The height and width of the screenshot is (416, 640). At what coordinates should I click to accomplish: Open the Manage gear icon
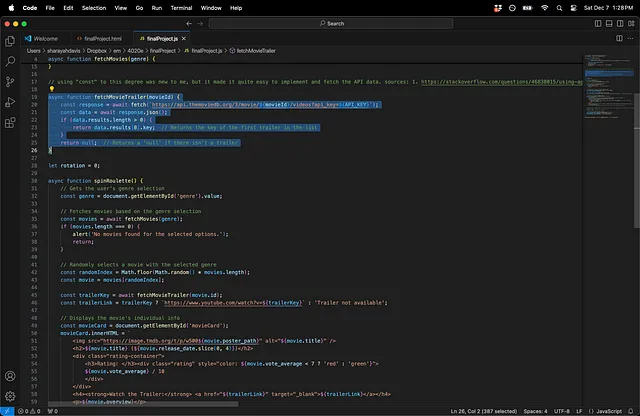(x=10, y=397)
